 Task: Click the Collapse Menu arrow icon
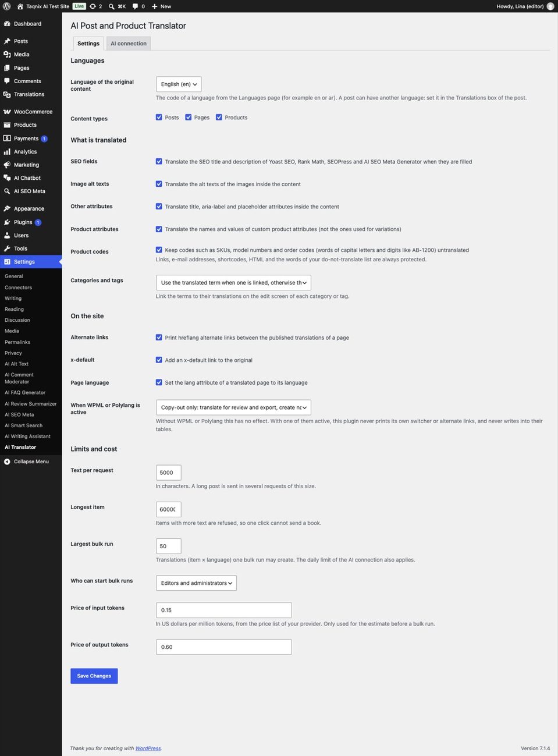[x=7, y=462]
